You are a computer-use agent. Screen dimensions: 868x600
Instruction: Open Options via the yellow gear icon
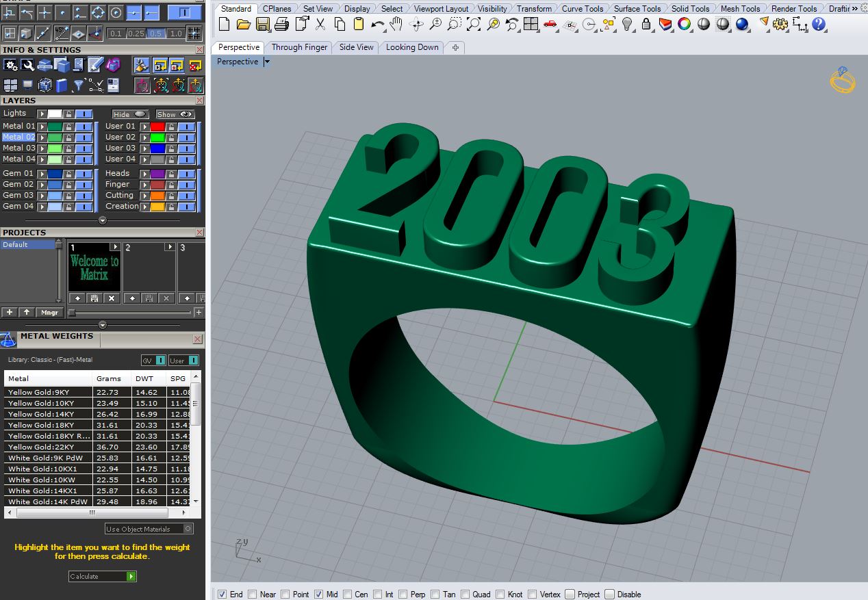pos(780,25)
